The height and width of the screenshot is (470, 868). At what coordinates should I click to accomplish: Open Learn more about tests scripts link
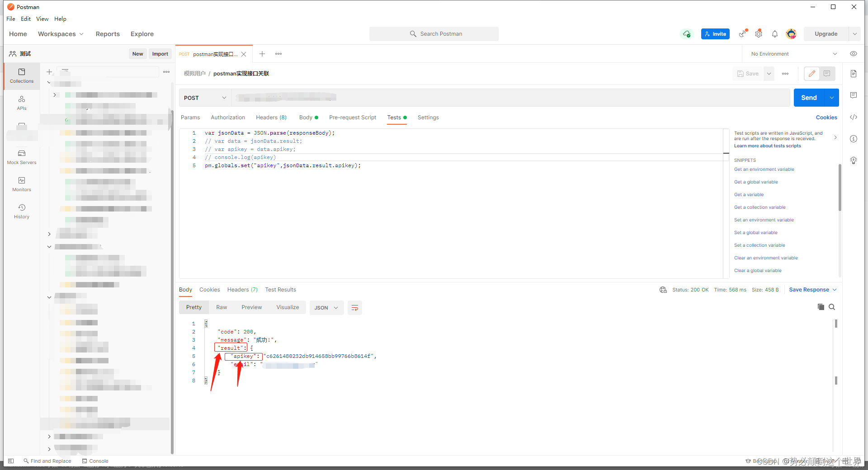click(x=767, y=146)
